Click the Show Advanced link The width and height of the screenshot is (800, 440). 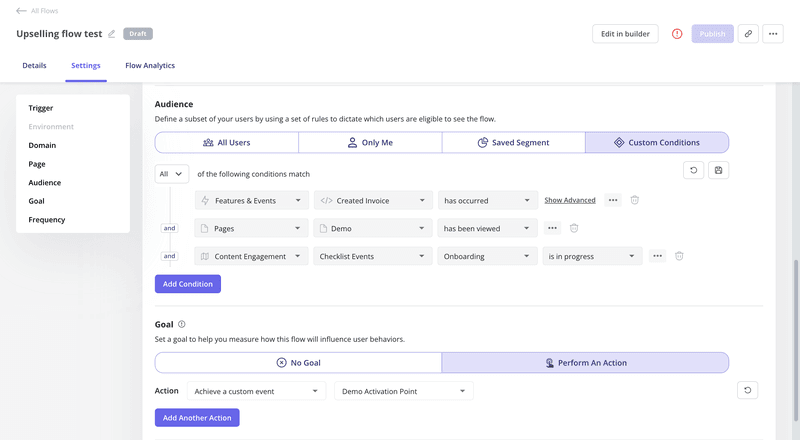click(x=570, y=200)
